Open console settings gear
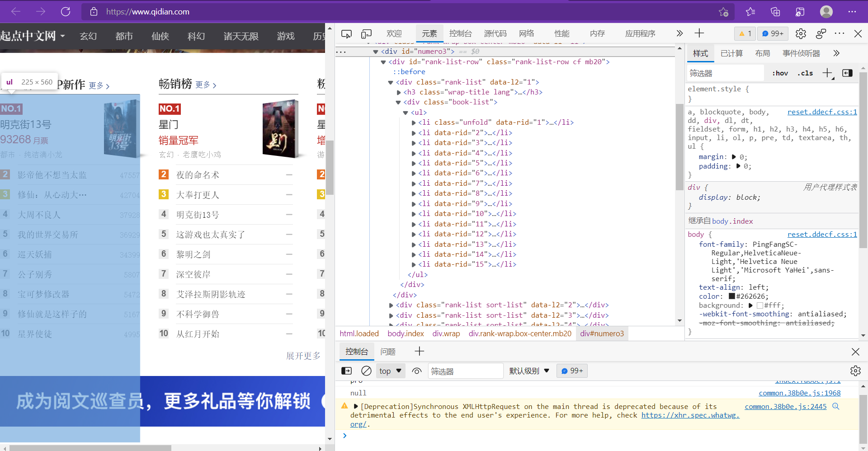This screenshot has width=868, height=451. tap(855, 371)
